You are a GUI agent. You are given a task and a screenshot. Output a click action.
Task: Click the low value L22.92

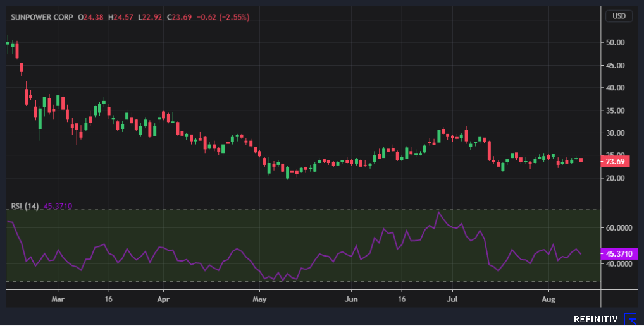click(150, 17)
